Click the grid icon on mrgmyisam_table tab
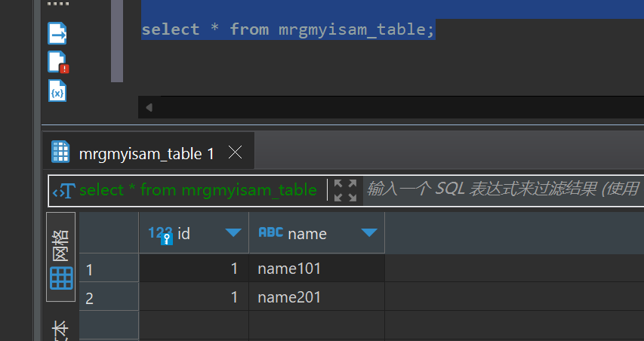Screen dimensions: 644x341 pos(60,152)
